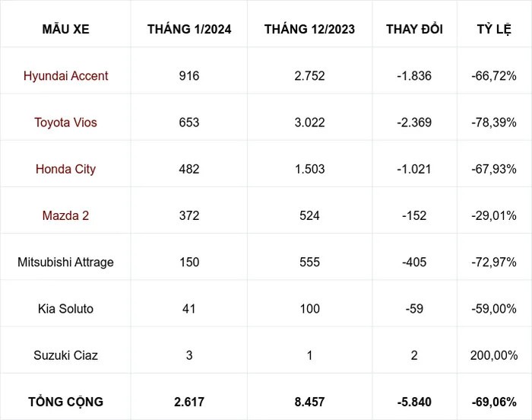Select Honda City's change value -1.021
The width and height of the screenshot is (532, 420).
click(414, 169)
